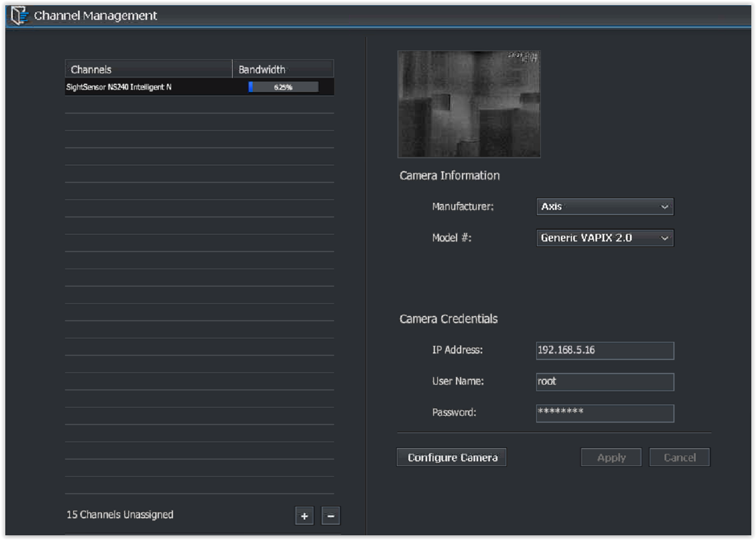Click the Cancel button
This screenshot has height=540, width=756.
(680, 457)
